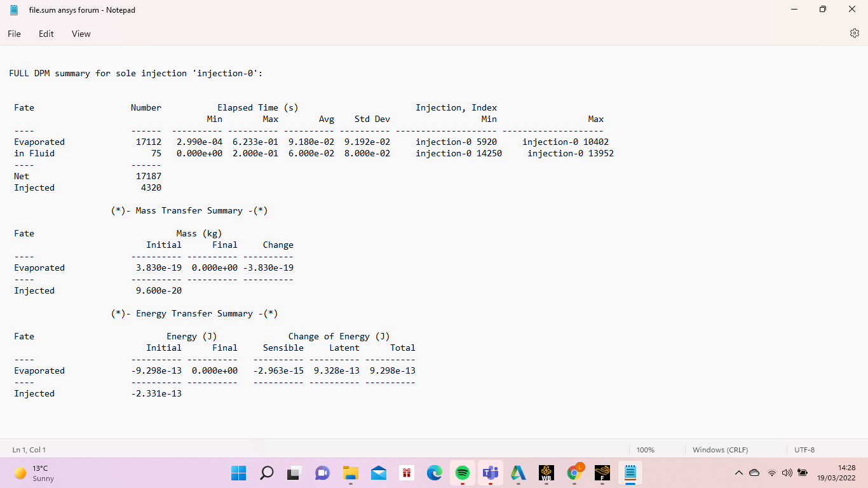Open taskbar Search magnifier
Screen dimensions: 868x488
(x=267, y=473)
